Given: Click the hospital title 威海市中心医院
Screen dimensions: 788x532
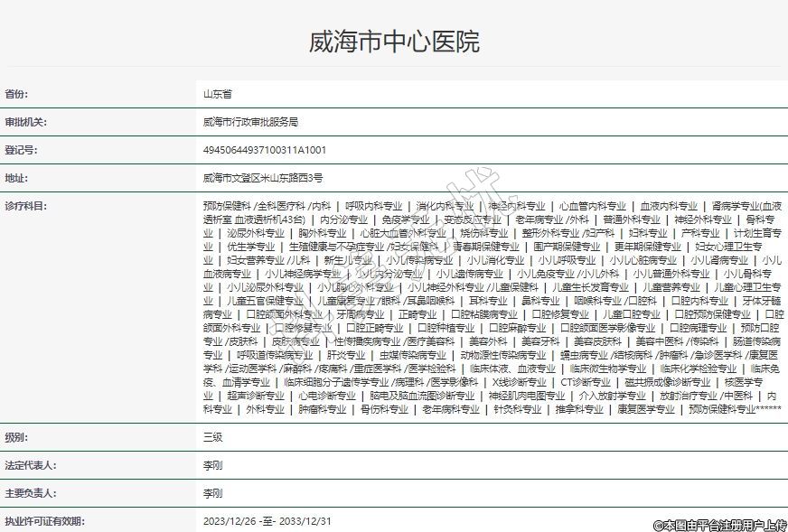Looking at the screenshot, I should [394, 42].
